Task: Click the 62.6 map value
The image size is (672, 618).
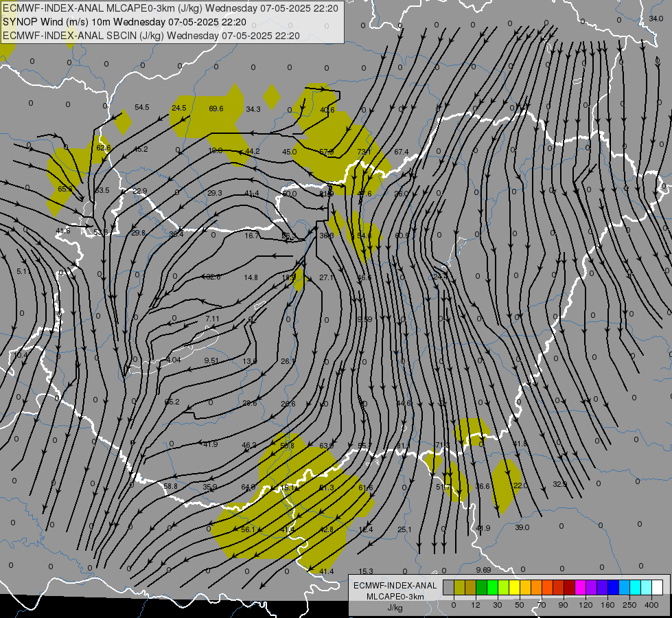Action: [x=103, y=148]
